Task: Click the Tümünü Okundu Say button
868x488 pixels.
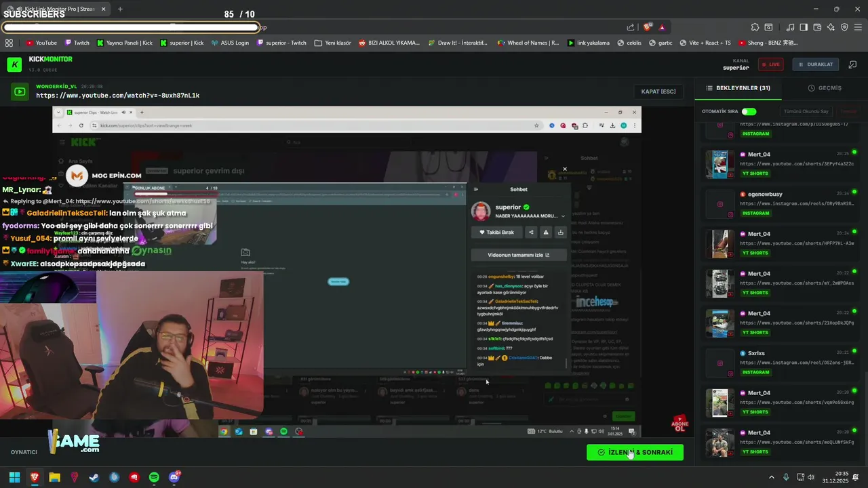Action: pos(806,111)
